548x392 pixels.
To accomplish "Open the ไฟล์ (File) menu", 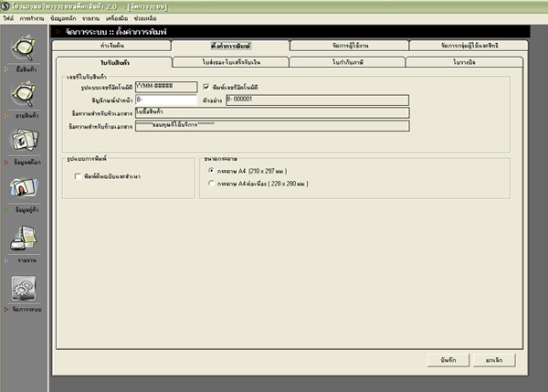I will (x=7, y=16).
